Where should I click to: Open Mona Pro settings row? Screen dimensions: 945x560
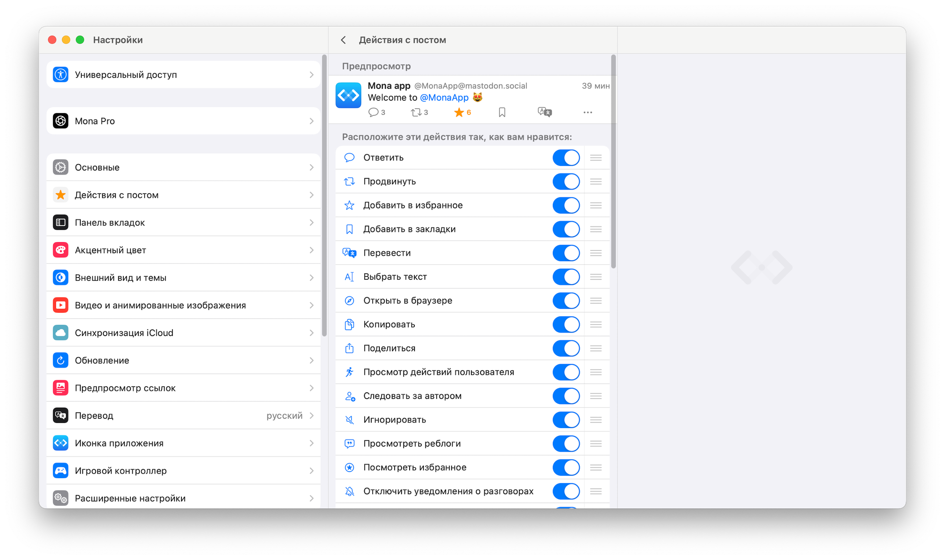point(183,121)
